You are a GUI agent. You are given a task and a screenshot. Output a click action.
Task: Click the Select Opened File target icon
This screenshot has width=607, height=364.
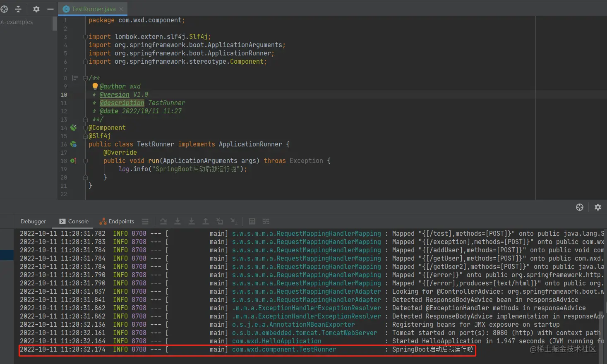[4, 9]
